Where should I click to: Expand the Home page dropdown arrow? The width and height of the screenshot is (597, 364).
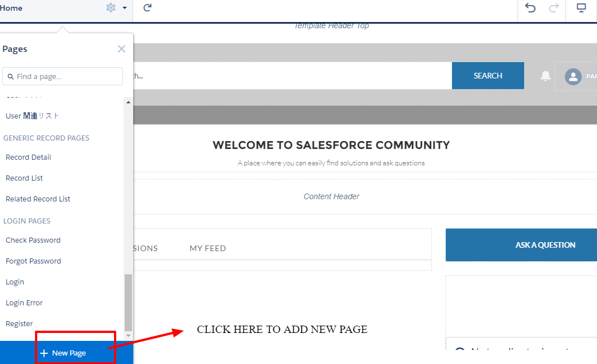(124, 8)
